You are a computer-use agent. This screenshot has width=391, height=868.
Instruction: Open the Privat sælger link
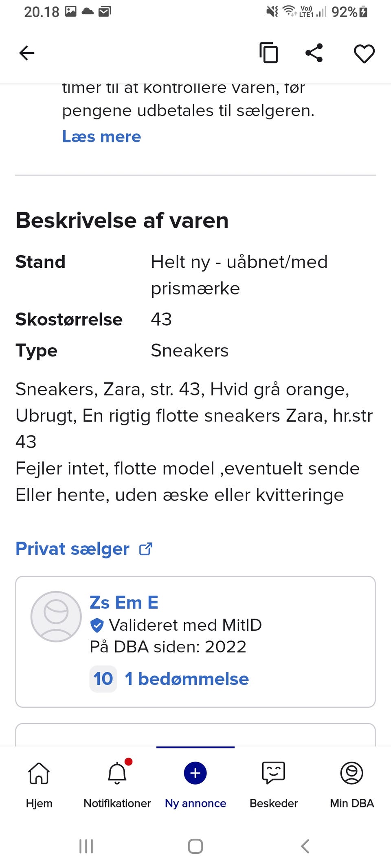(72, 549)
